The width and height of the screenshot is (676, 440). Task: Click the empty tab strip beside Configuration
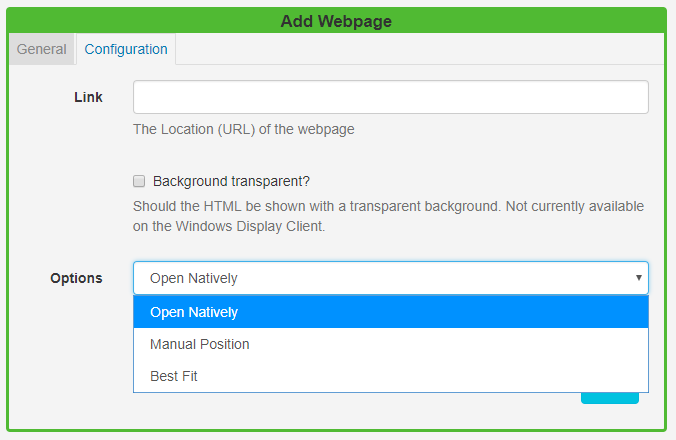pyautogui.click(x=420, y=49)
